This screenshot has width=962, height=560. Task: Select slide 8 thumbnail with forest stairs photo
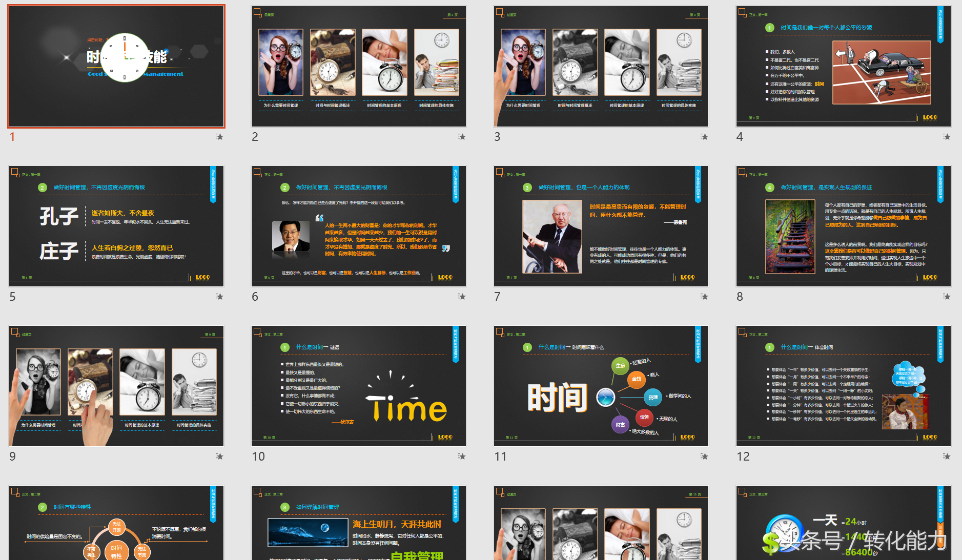pos(844,226)
